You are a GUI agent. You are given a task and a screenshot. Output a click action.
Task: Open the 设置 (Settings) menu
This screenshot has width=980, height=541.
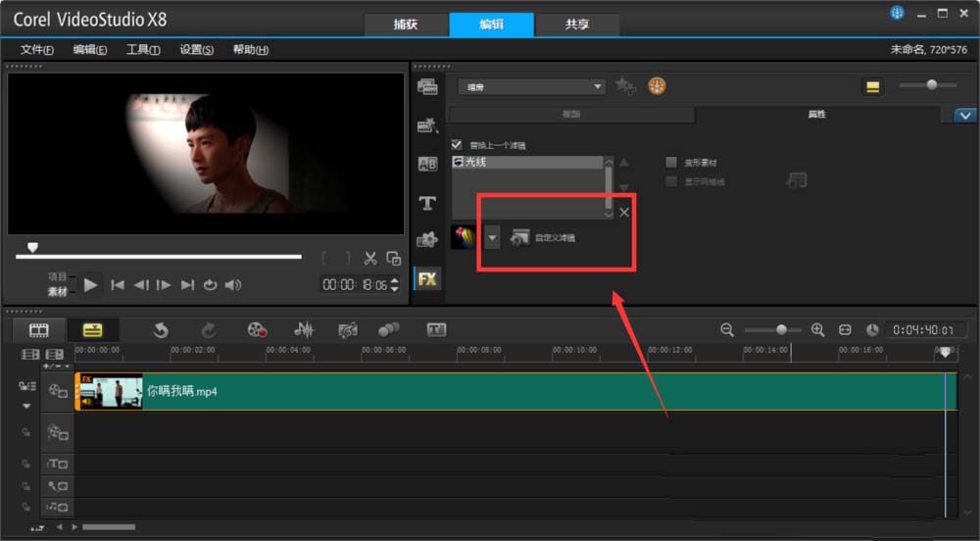[196, 49]
